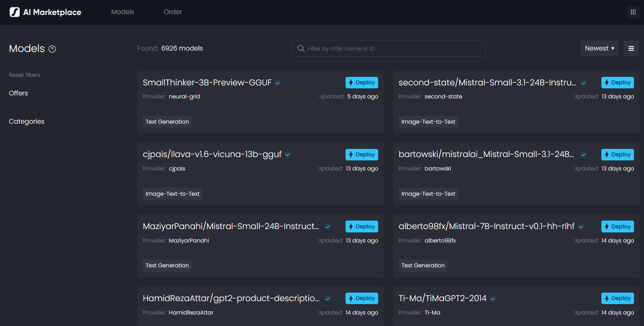Click the search magnifier icon in filter

[x=301, y=49]
